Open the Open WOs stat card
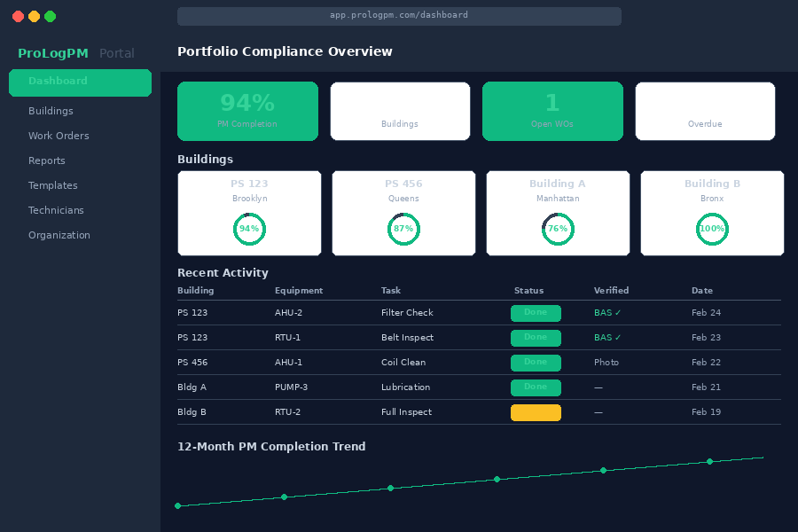The image size is (798, 532). tap(552, 111)
